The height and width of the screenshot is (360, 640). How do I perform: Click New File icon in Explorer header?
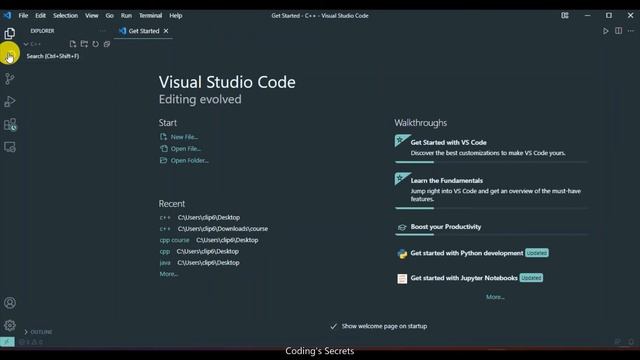pos(73,44)
